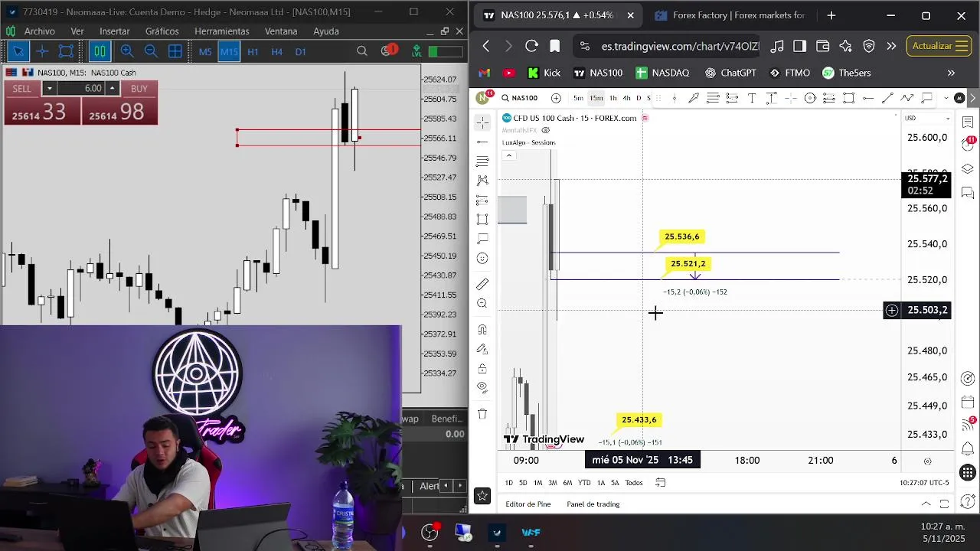
Task: Switch MetaTrader chart to D1 timeframe
Action: [x=300, y=51]
